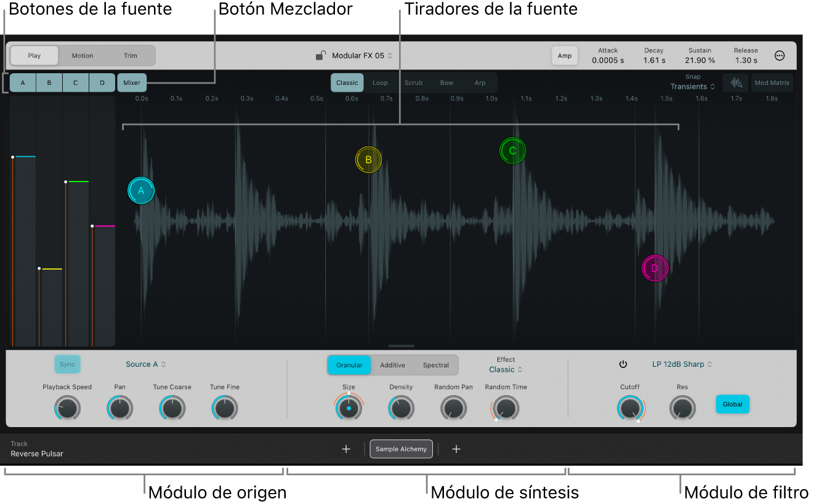The image size is (819, 504).
Task: Toggle the Sync button in source module
Action: 67,364
